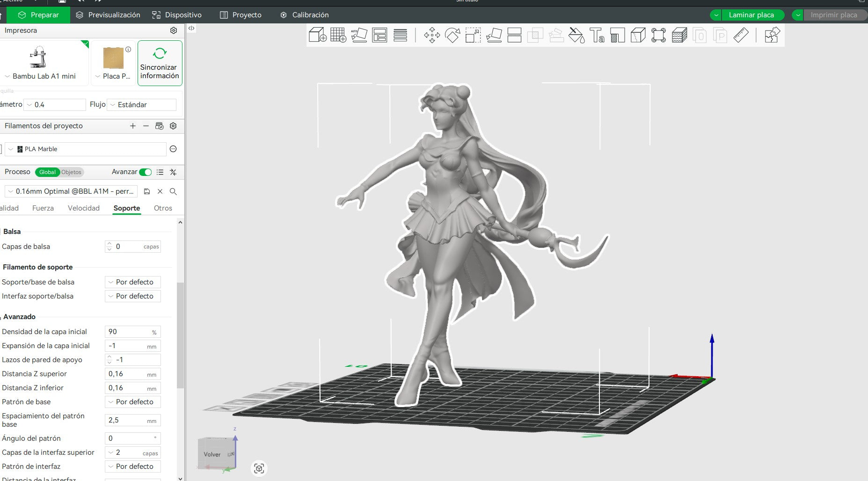Add a filament with the plus icon
The width and height of the screenshot is (868, 481).
133,126
